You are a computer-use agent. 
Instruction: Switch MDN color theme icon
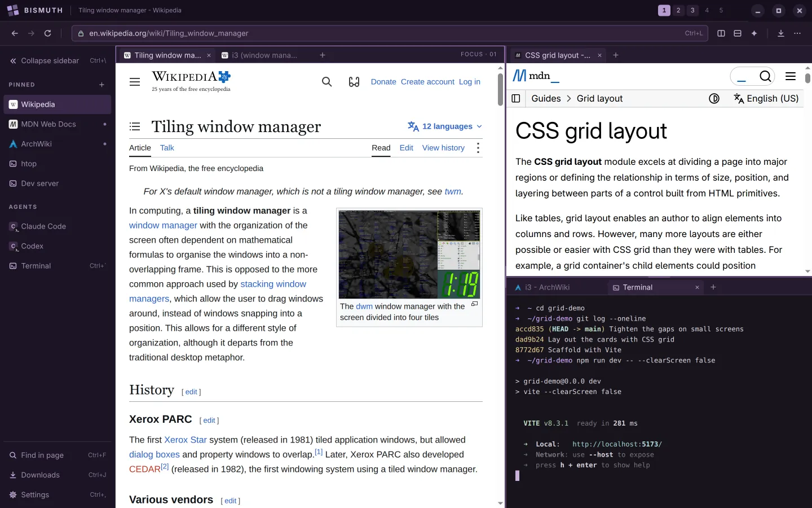[714, 98]
